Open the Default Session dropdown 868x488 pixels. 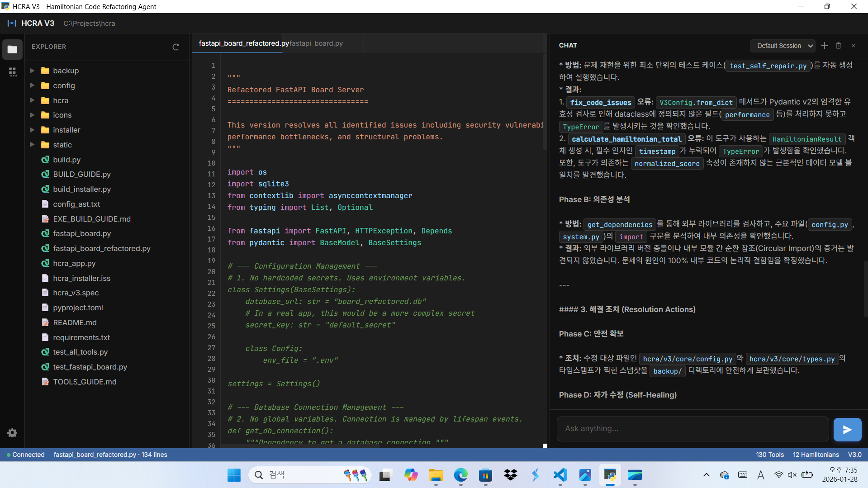[783, 46]
